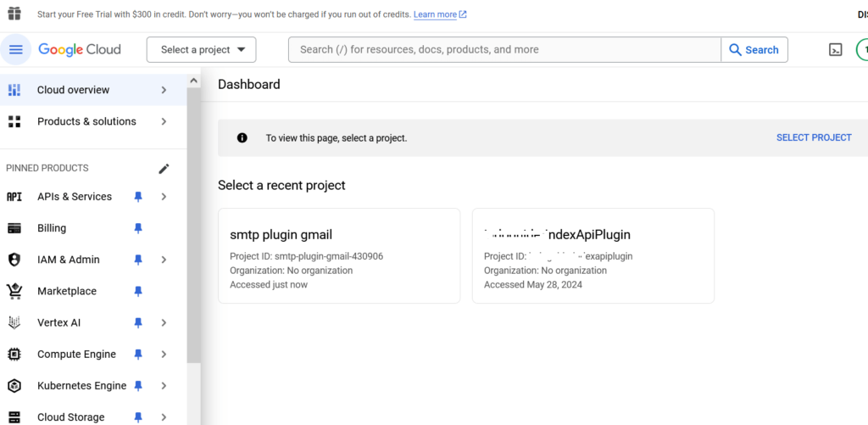
Task: Expand the Products & solutions chevron
Action: tap(164, 121)
